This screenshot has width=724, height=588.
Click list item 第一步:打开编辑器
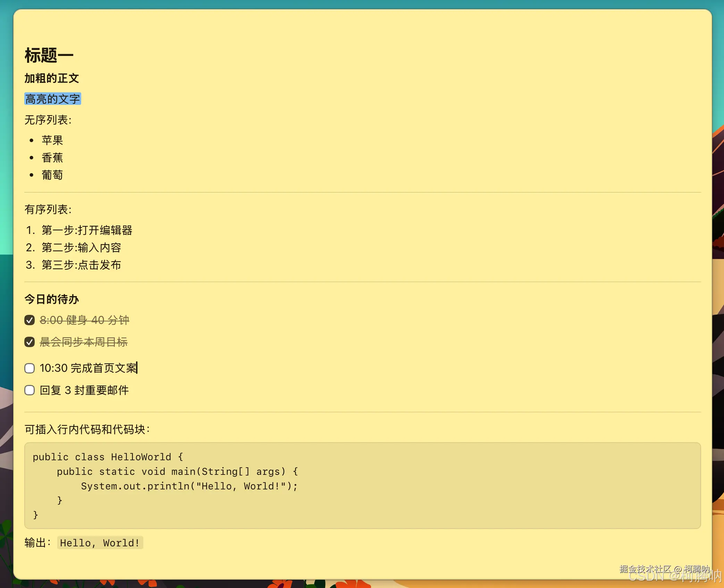[x=87, y=230]
